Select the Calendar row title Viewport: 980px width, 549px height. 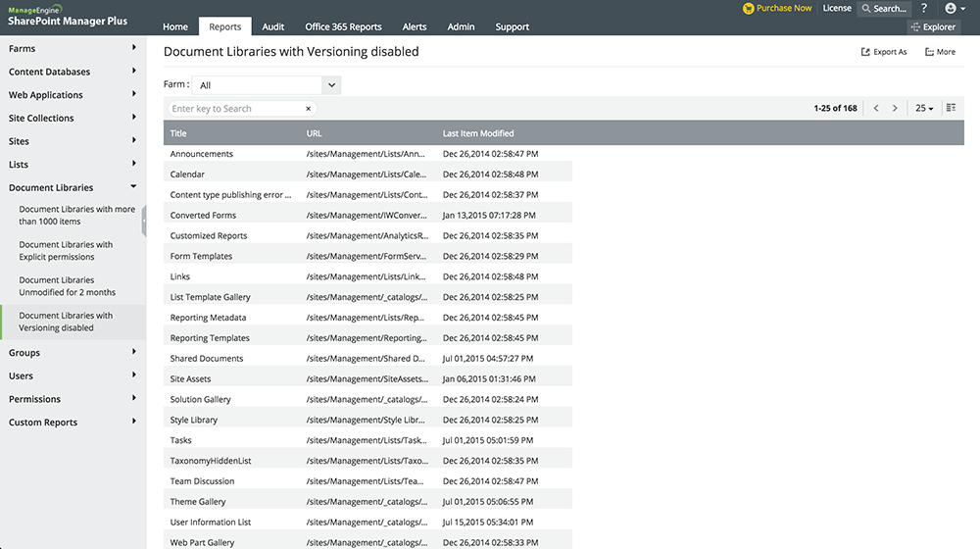187,175
